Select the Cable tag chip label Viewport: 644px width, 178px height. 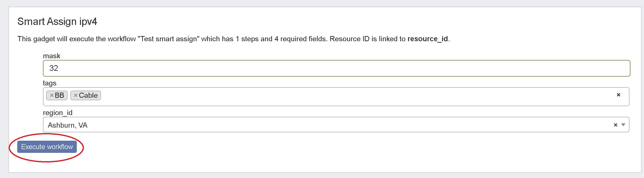(x=88, y=95)
